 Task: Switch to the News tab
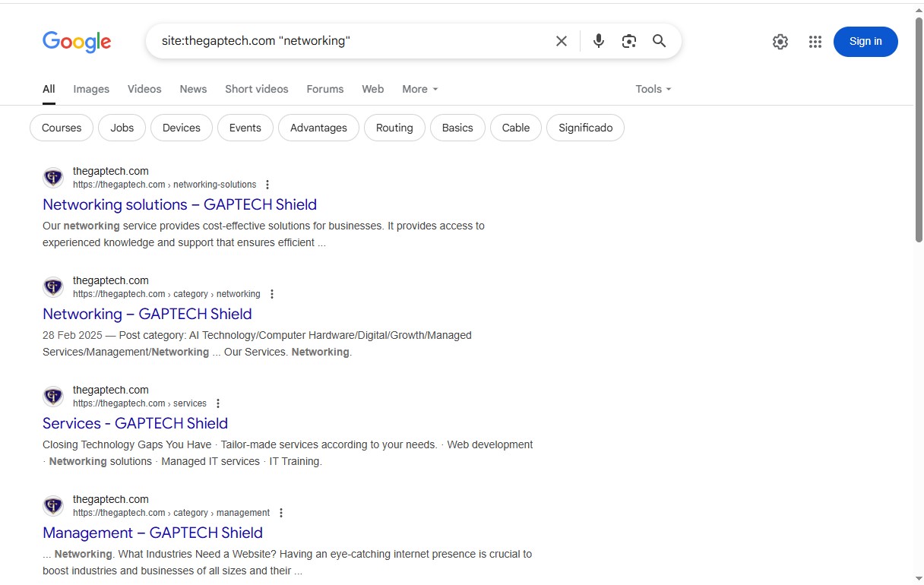click(x=193, y=89)
